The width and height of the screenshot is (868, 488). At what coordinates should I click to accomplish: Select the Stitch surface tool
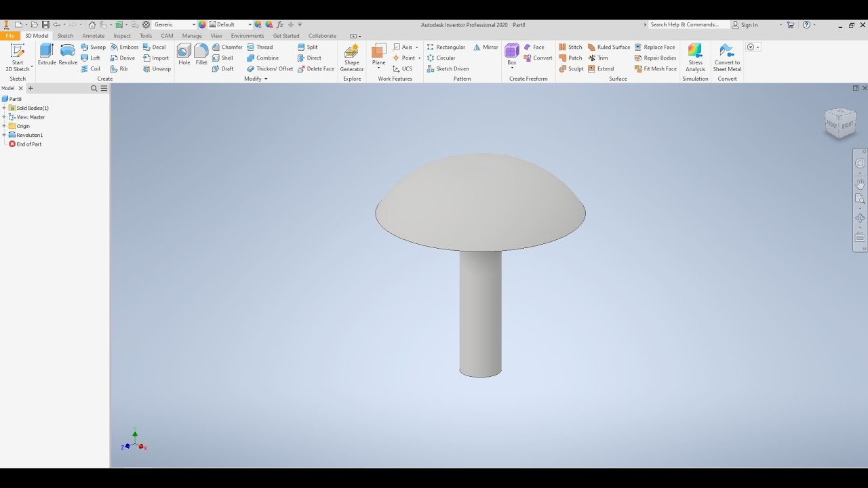570,47
